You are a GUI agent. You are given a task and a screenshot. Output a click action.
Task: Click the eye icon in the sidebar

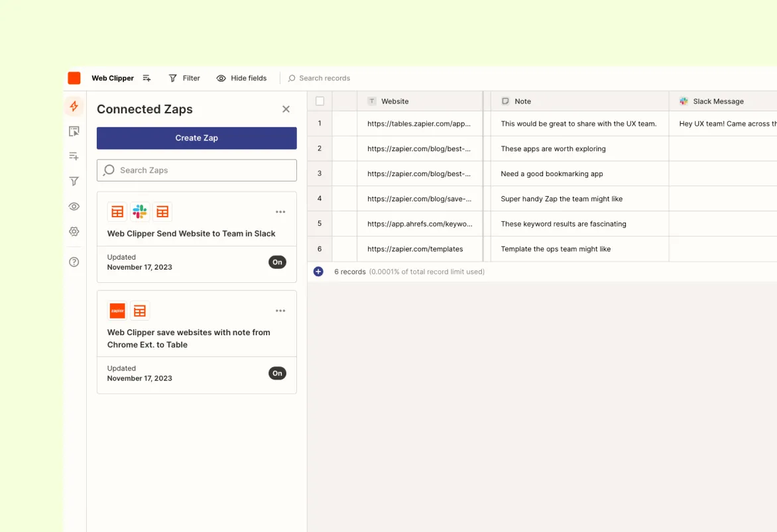pyautogui.click(x=74, y=206)
